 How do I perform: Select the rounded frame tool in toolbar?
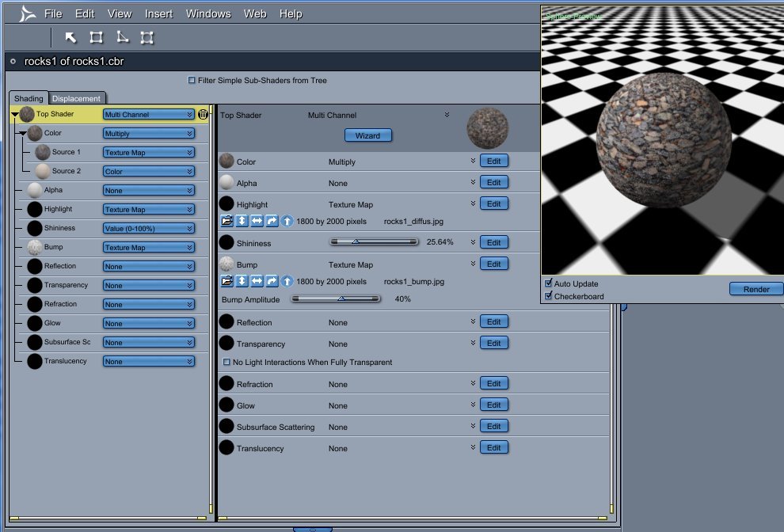[147, 37]
